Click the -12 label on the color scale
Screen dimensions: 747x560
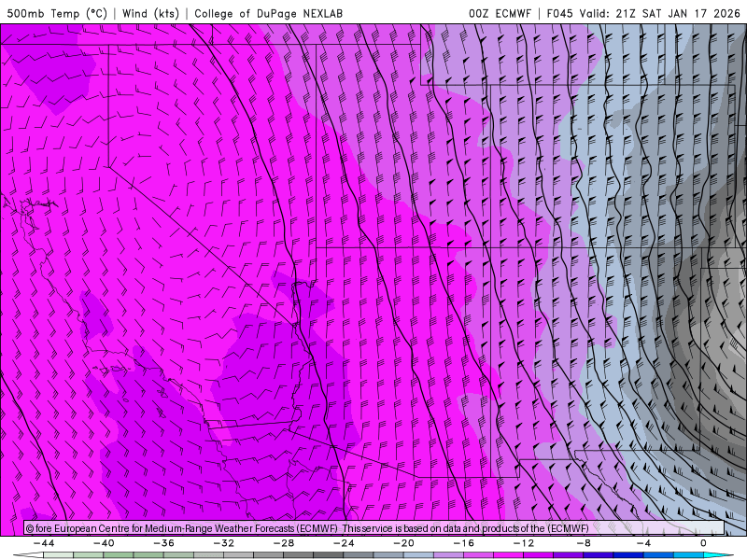click(524, 543)
